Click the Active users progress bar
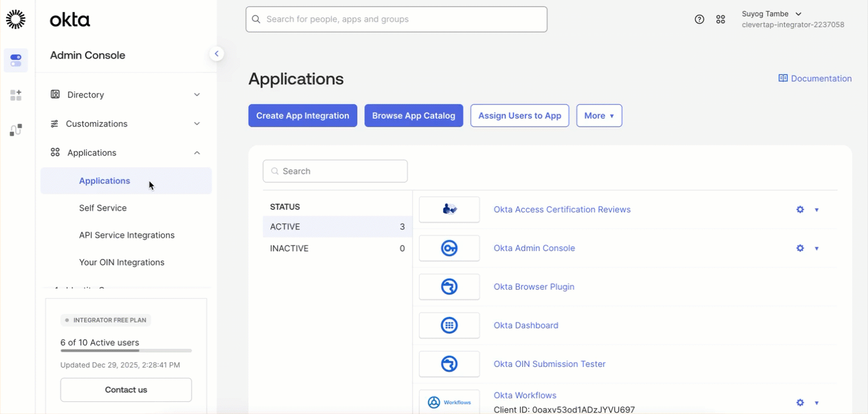The height and width of the screenshot is (414, 868). pyautogui.click(x=126, y=351)
